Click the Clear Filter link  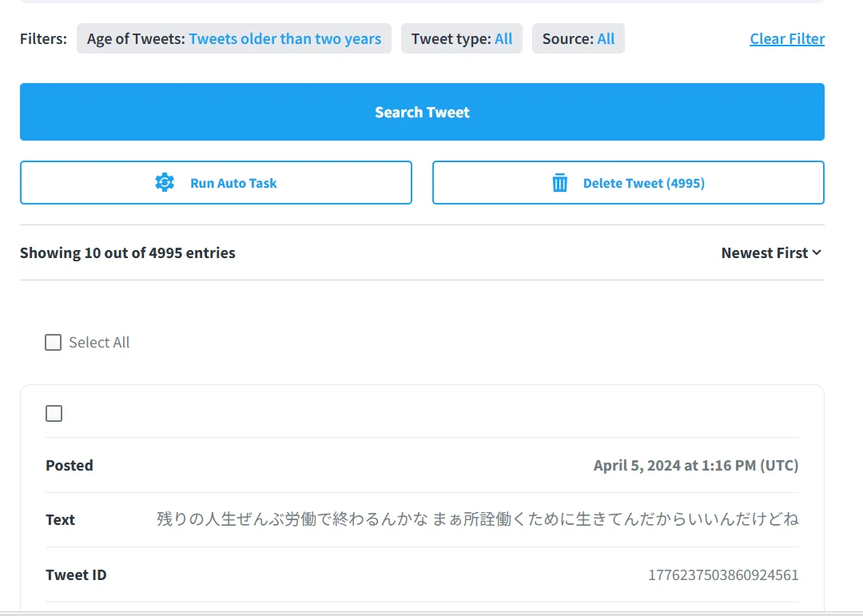click(787, 38)
